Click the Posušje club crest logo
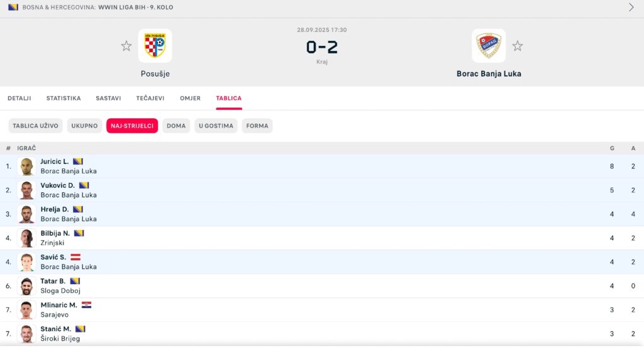Screen dimensions: 644x362 click(x=155, y=46)
